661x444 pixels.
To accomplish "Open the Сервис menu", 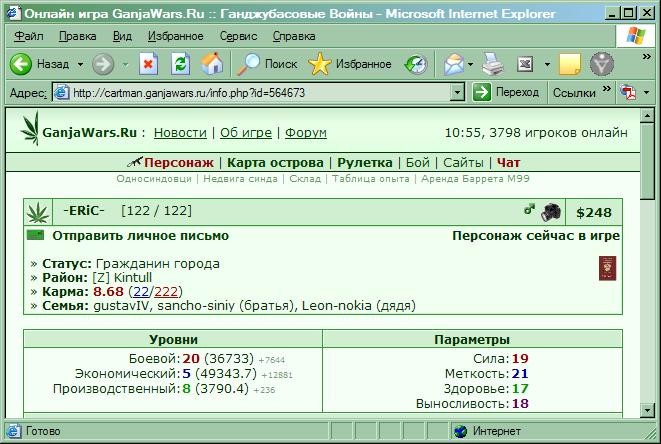I will (238, 36).
